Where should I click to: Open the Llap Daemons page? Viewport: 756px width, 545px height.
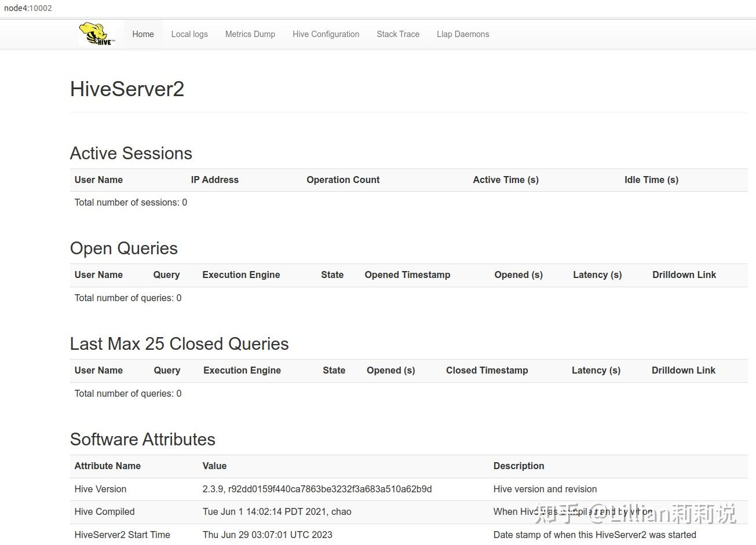(x=463, y=34)
